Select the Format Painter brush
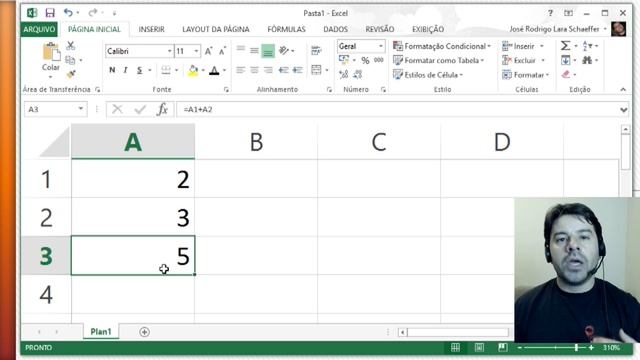Viewport: 640px width, 360px height. tap(71, 74)
